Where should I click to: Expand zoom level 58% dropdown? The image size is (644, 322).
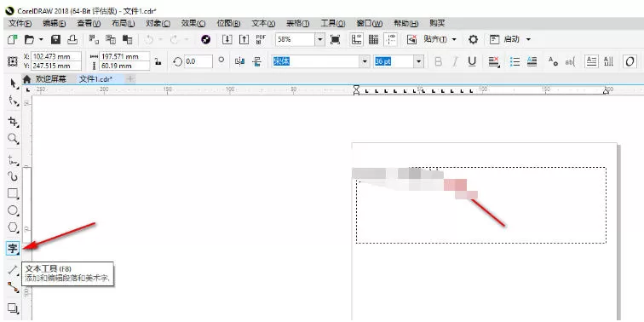[x=320, y=39]
